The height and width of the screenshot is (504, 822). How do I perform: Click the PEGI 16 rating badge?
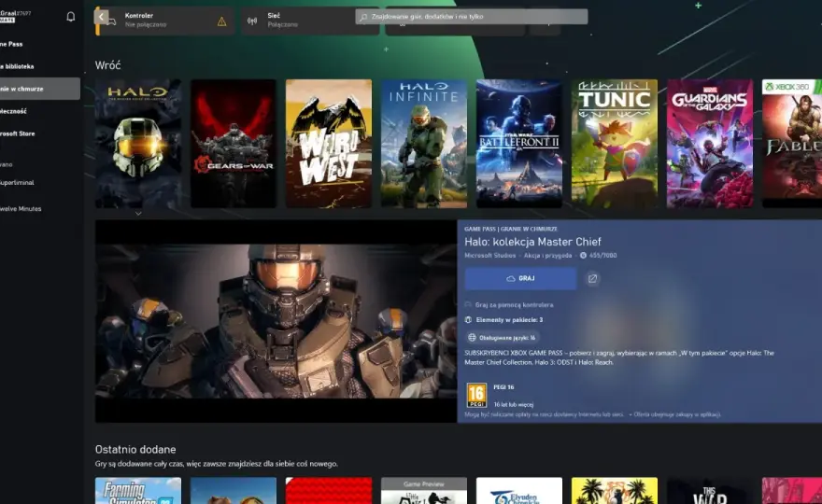pos(476,395)
